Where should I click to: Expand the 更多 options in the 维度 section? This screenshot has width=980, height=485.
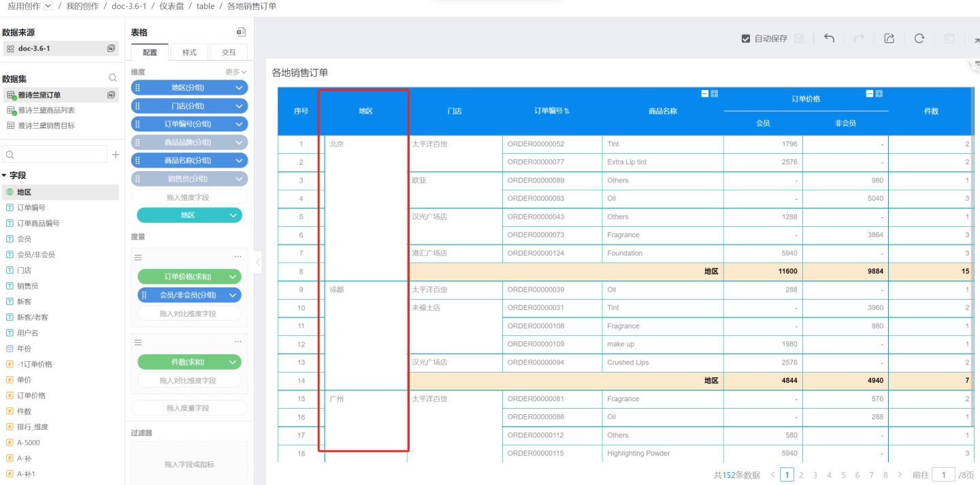click(235, 72)
